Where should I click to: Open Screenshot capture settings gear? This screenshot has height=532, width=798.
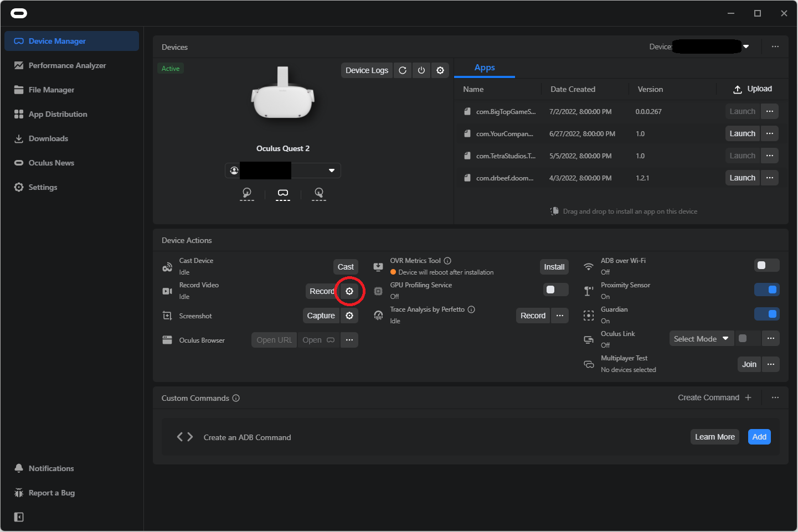coord(349,316)
